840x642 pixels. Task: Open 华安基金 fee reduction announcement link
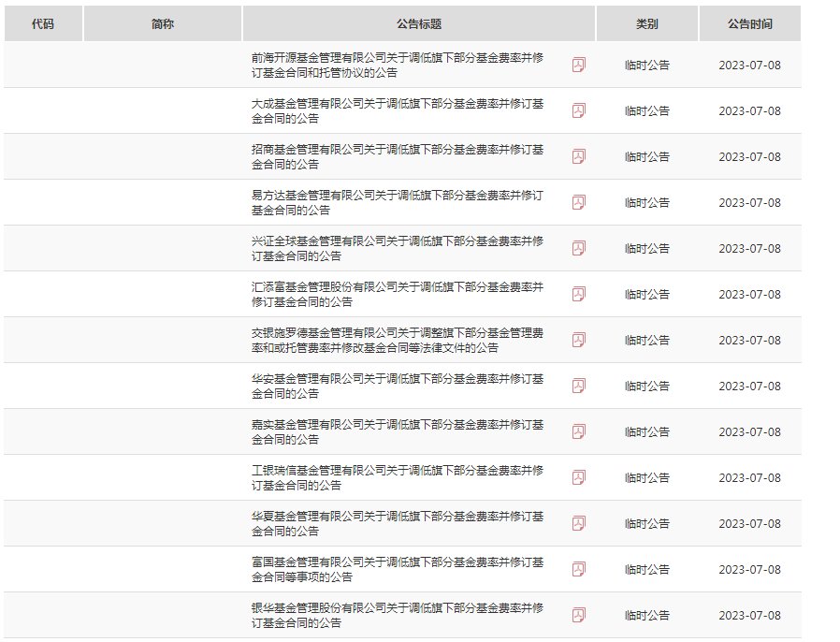coord(398,386)
